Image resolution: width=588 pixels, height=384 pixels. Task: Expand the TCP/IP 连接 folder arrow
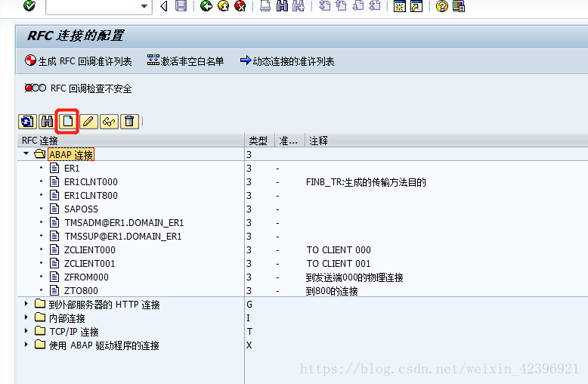[x=26, y=330]
